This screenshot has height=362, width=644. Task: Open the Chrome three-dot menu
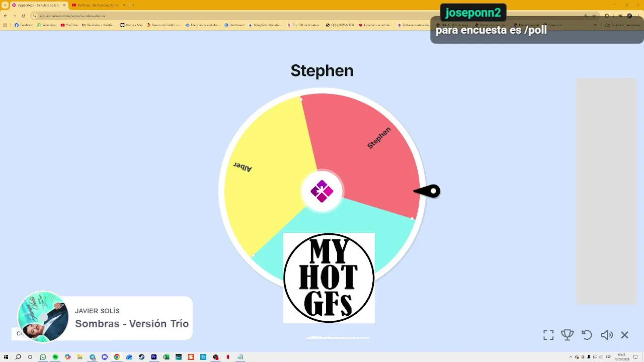pyautogui.click(x=638, y=16)
